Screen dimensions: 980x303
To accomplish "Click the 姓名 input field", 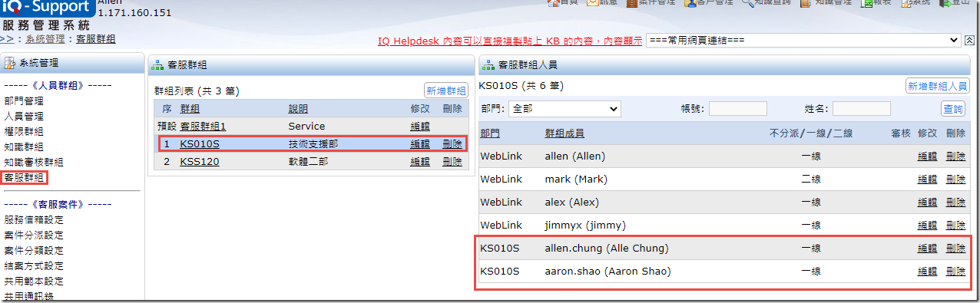I will (862, 109).
